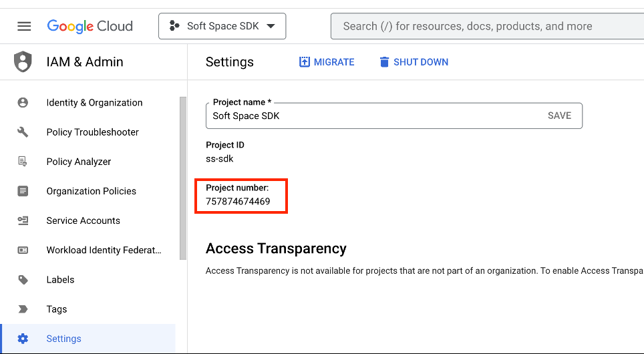Click the Project number label
Image resolution: width=644 pixels, height=354 pixels.
click(x=237, y=188)
